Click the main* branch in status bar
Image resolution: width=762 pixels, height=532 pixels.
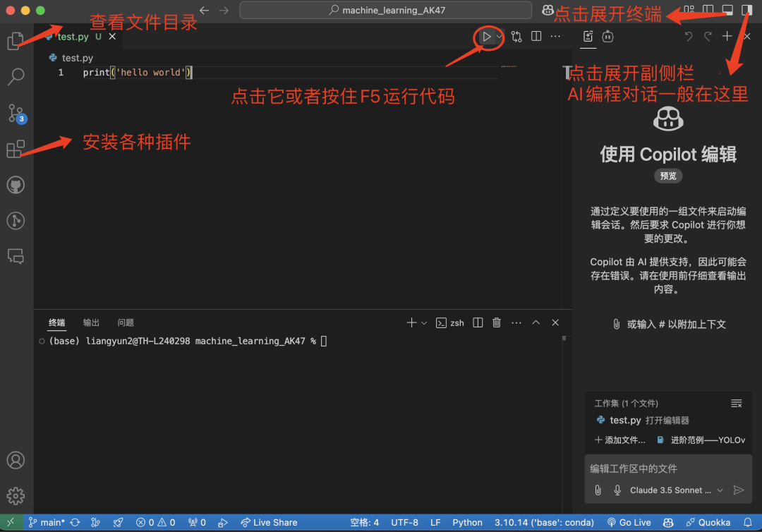(46, 522)
